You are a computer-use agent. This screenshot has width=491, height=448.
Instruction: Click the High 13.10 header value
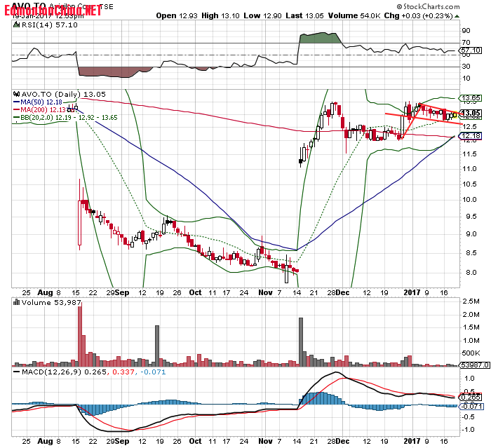pos(220,15)
